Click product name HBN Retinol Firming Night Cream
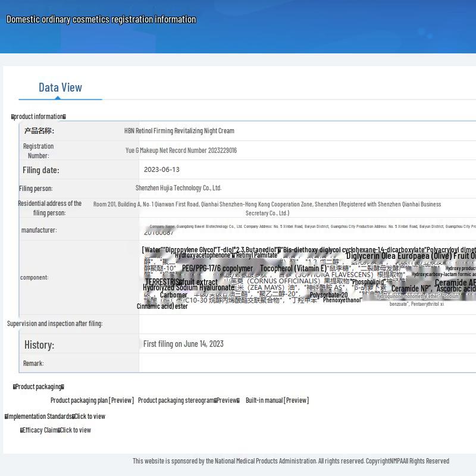 click(x=179, y=131)
